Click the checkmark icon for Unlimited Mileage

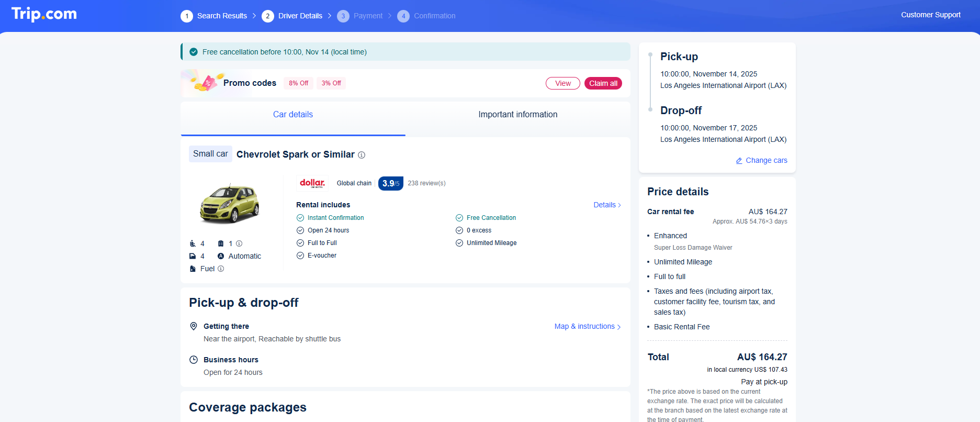[x=459, y=243]
